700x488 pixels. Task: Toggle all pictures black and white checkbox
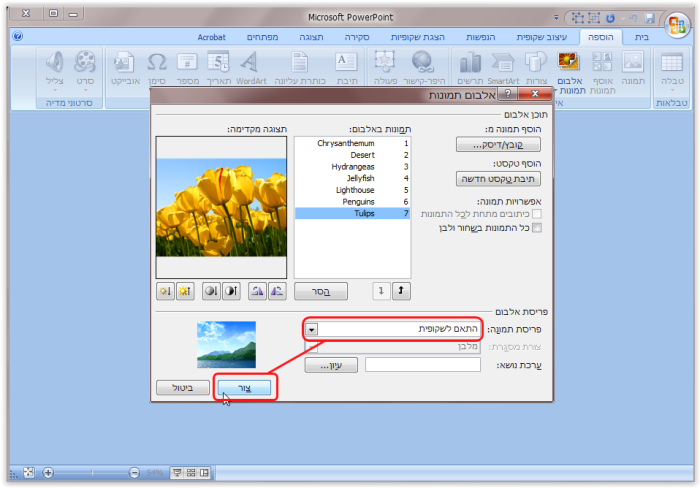click(537, 228)
